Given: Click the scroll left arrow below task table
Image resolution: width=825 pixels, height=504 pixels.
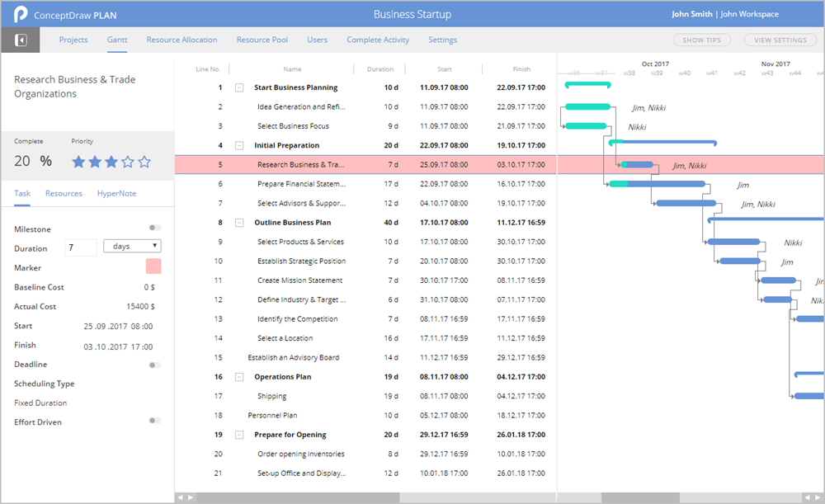Looking at the screenshot, I should (181, 497).
